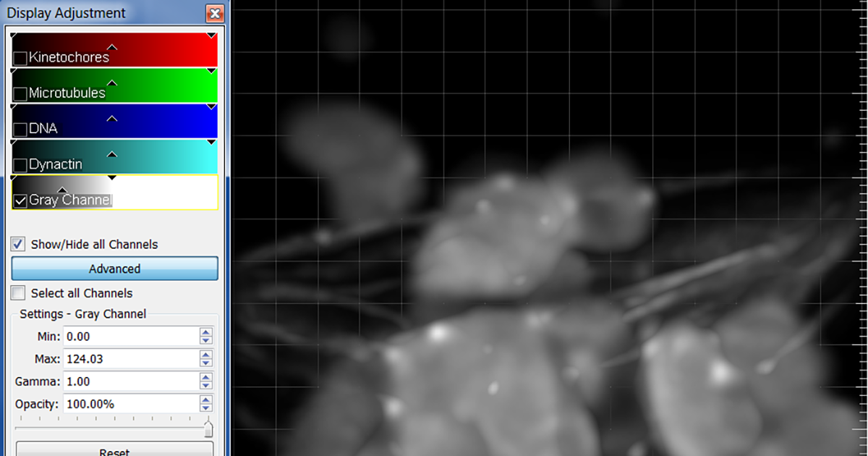Decrease Max value with down arrow

(206, 363)
